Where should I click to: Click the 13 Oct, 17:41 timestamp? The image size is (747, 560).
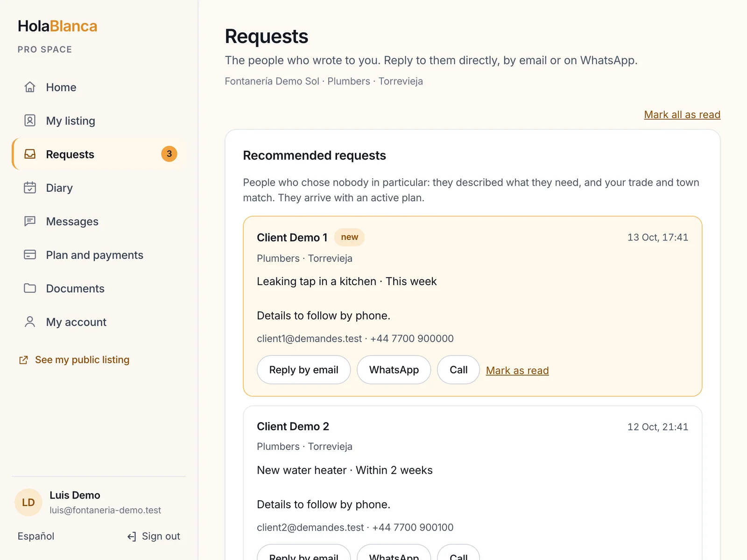point(658,237)
